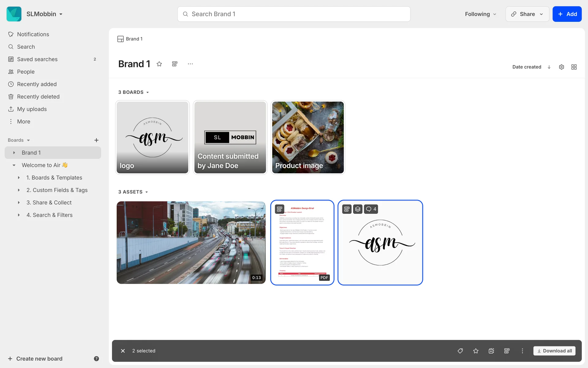Image resolution: width=588 pixels, height=368 pixels.
Task: Star the Brand 1 board title
Action: 159,64
